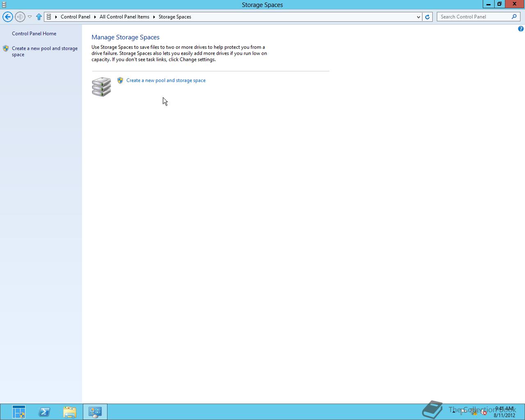This screenshot has width=525, height=420.
Task: Open the recent locations dropdown arrow
Action: click(x=30, y=17)
